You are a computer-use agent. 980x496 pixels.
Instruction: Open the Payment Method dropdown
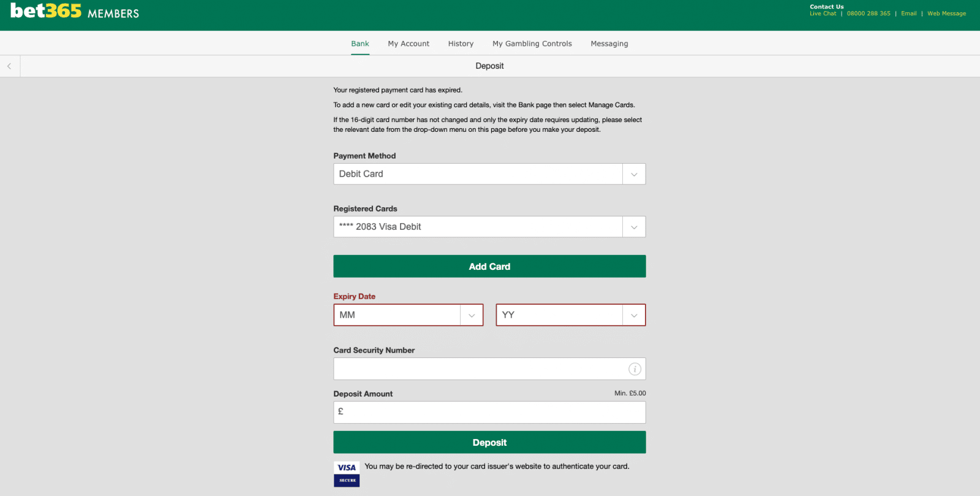[489, 174]
